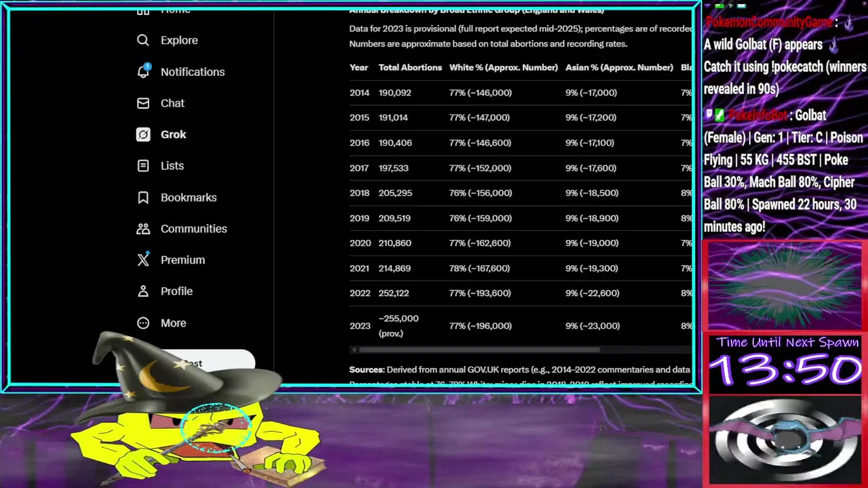
Task: Select the 9% (~17,000) cell
Action: 591,93
